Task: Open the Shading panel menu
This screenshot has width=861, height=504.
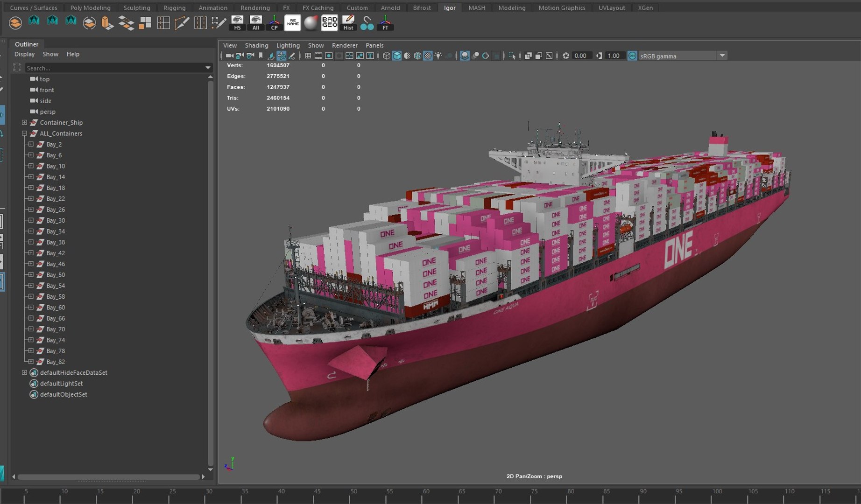Action: tap(256, 45)
